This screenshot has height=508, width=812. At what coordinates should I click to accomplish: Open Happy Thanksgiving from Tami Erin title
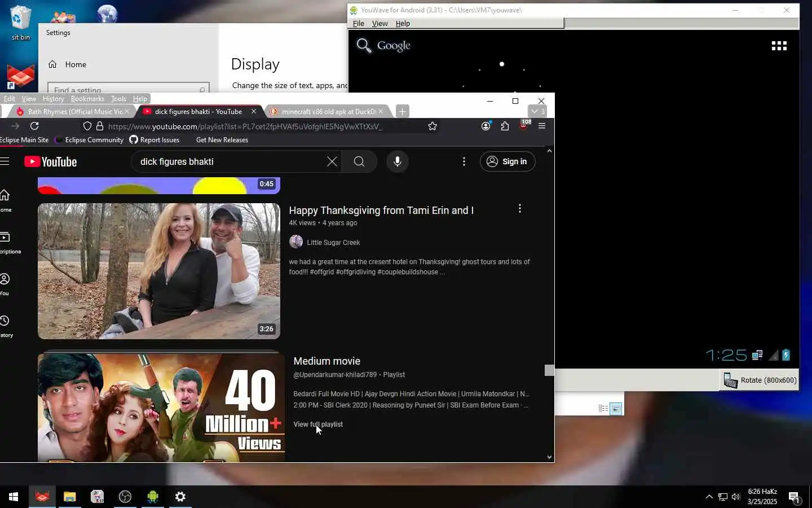[x=381, y=211]
